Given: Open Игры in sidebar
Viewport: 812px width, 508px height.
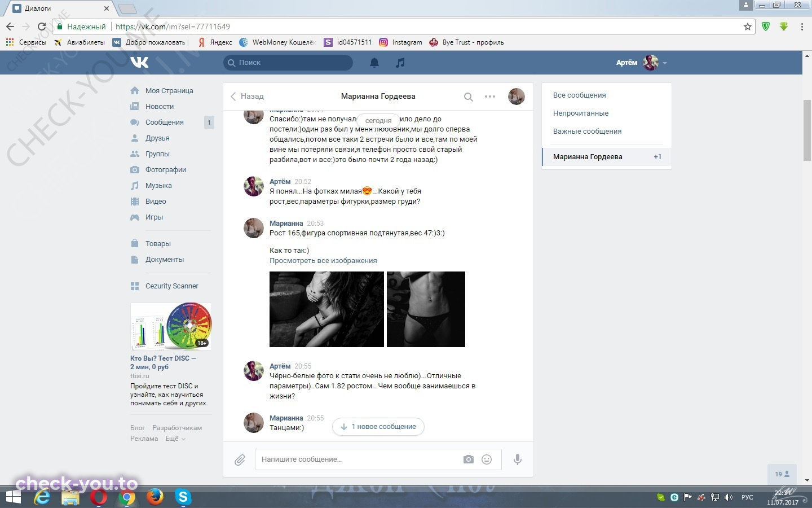Looking at the screenshot, I should tap(154, 217).
